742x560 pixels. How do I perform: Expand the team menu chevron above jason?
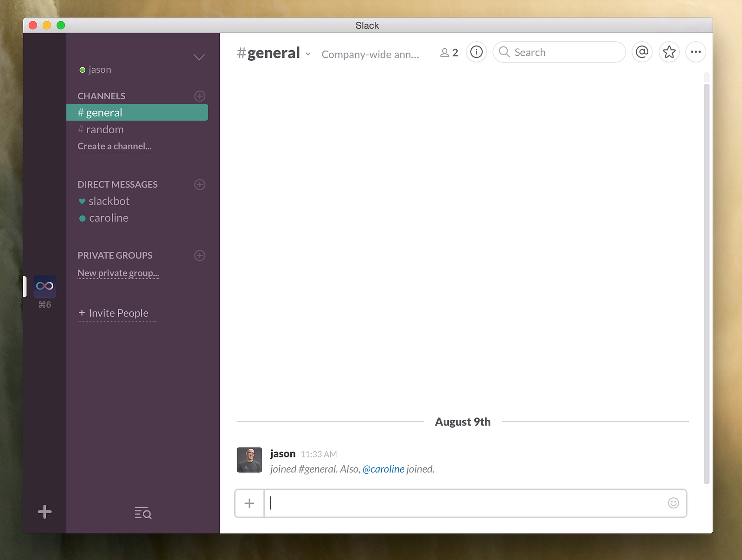(x=199, y=57)
